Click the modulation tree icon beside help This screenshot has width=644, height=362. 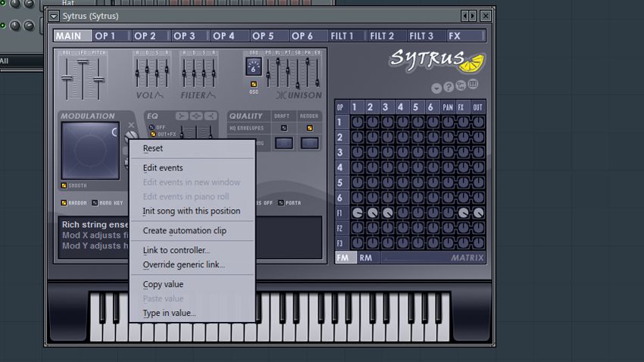461,86
